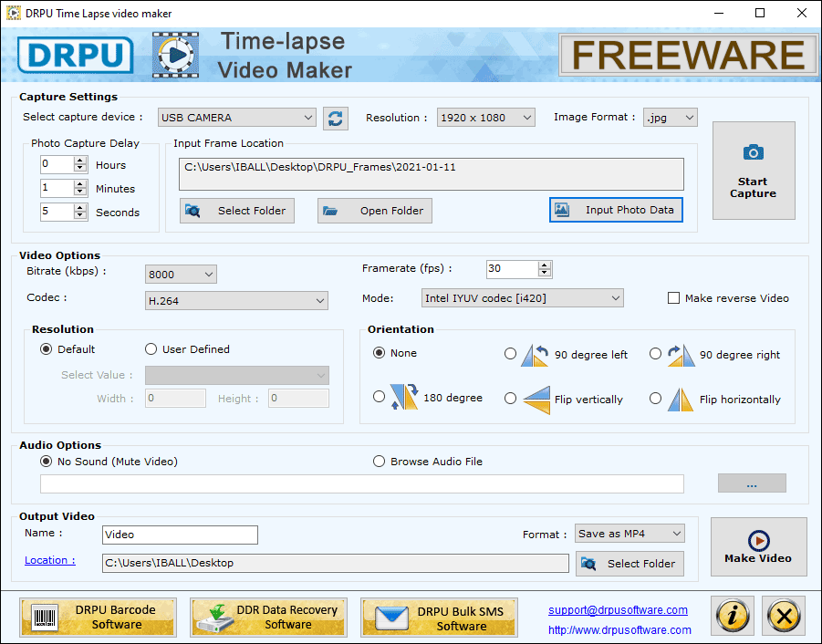
Task: Select No Sound (Mute Video) option
Action: [x=47, y=462]
